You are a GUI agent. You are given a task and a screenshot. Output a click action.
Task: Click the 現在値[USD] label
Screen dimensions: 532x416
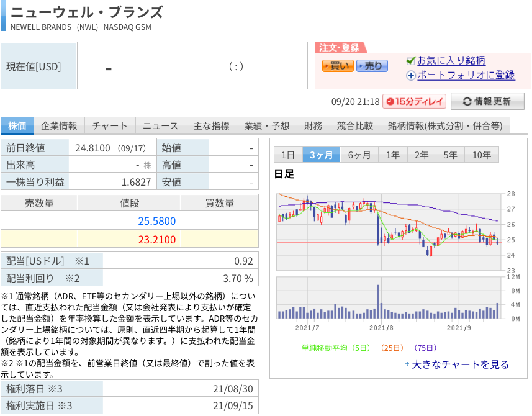34,66
